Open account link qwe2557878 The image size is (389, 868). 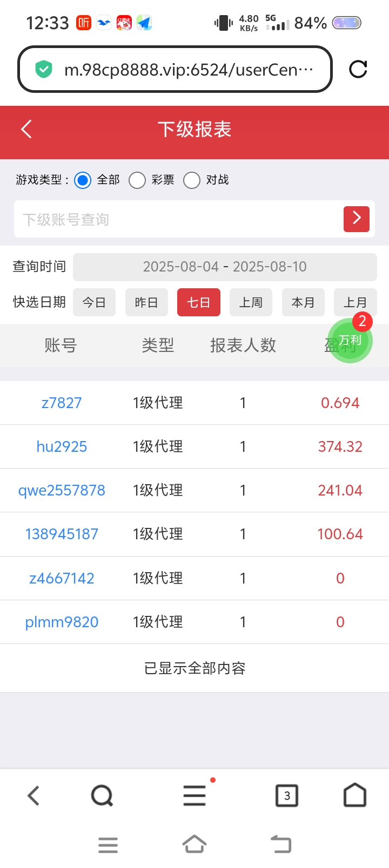click(62, 490)
